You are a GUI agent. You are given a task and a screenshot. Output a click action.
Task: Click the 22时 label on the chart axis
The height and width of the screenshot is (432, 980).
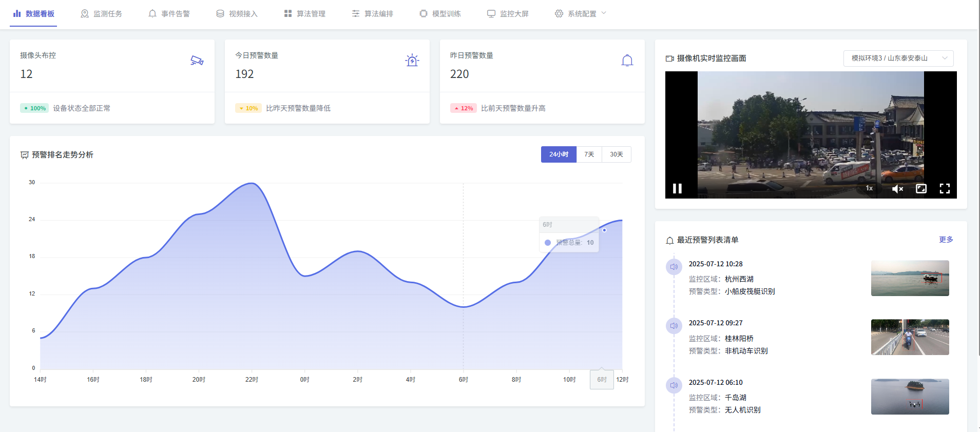tap(252, 380)
